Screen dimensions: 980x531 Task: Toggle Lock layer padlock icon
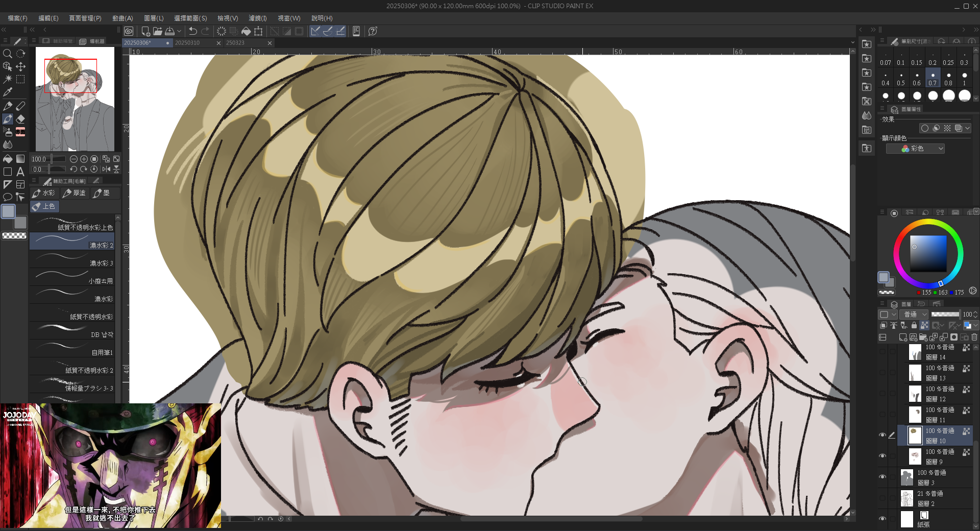coord(914,325)
